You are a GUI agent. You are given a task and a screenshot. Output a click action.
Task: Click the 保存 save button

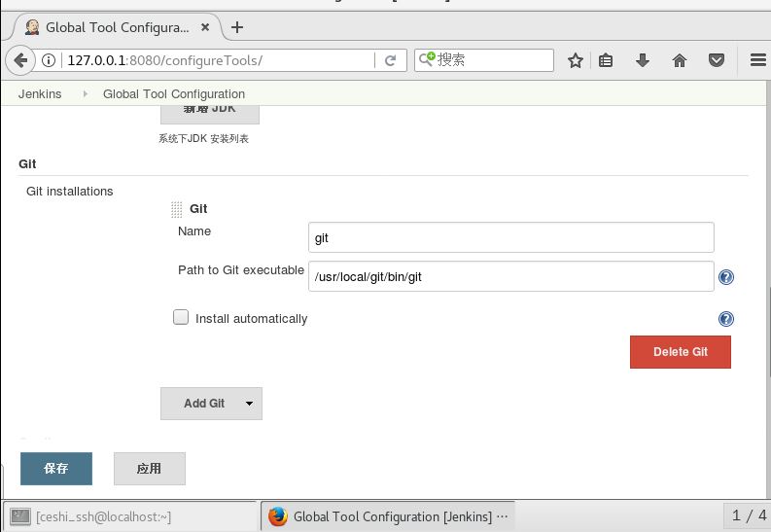tap(56, 468)
